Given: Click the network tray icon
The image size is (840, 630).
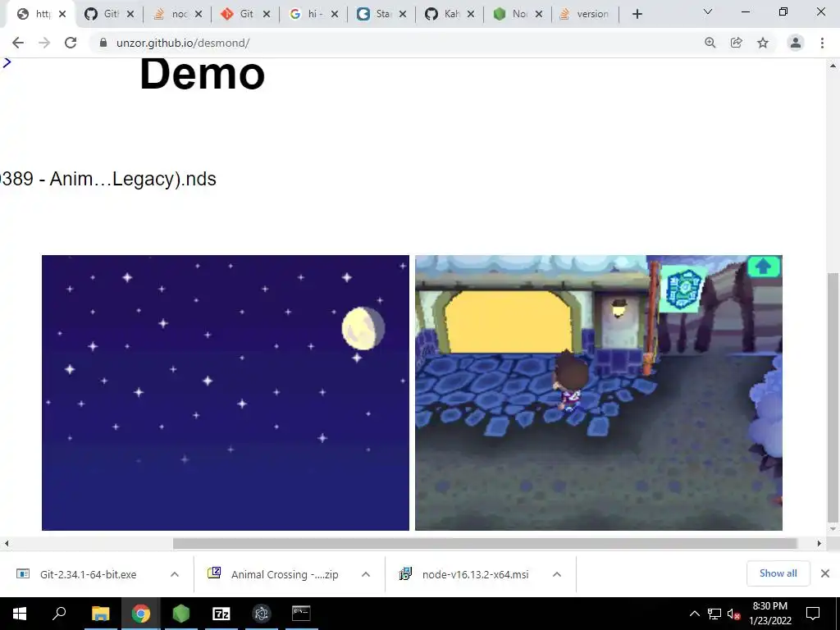Looking at the screenshot, I should [714, 614].
